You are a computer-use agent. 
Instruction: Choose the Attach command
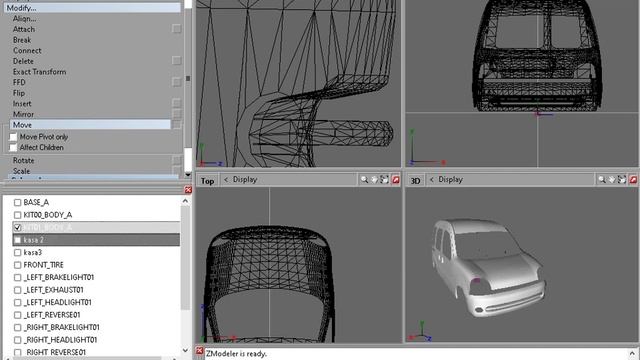click(x=24, y=29)
